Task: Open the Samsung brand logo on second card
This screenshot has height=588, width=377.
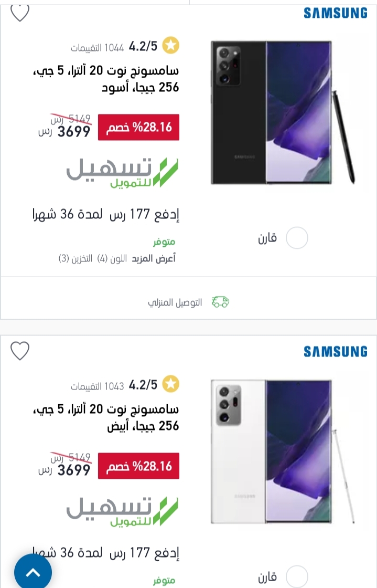Action: 336,352
